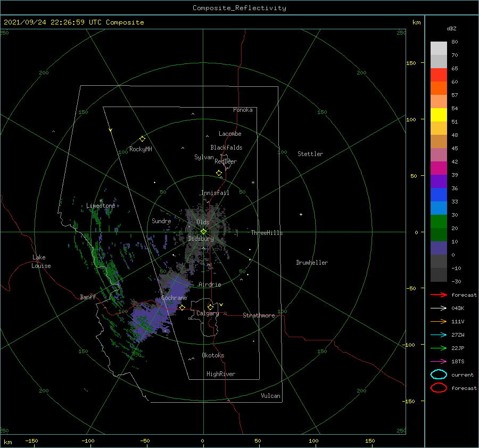Click the Sundre town label
The height and width of the screenshot is (448, 479).
pyautogui.click(x=161, y=221)
